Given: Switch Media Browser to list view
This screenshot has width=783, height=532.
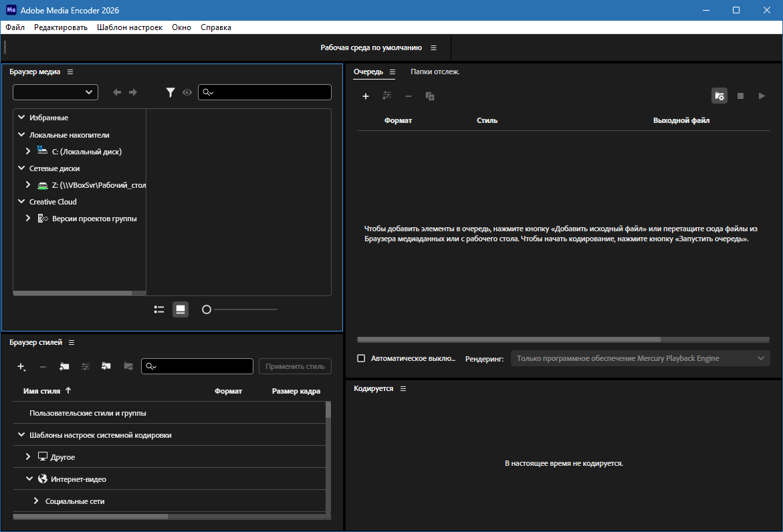Looking at the screenshot, I should [x=159, y=309].
